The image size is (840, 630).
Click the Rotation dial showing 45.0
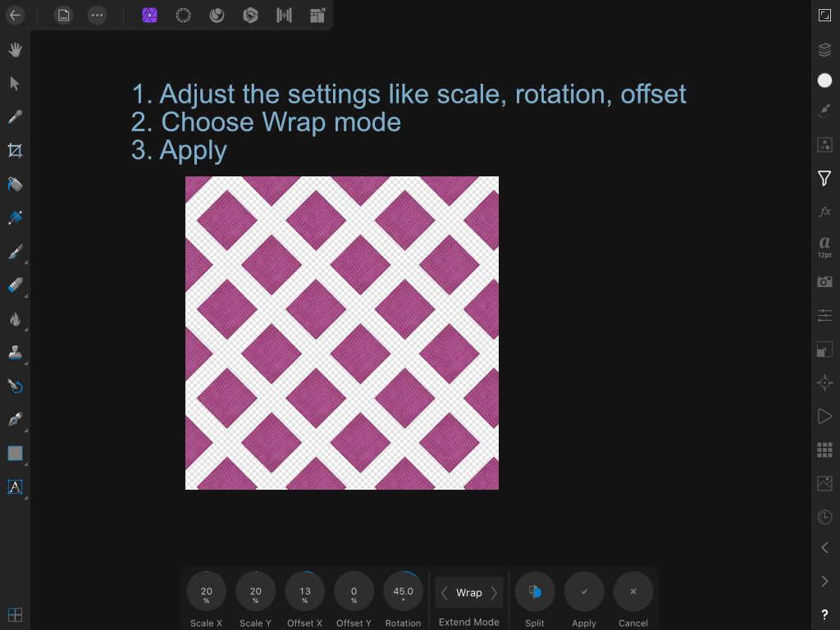point(404,592)
